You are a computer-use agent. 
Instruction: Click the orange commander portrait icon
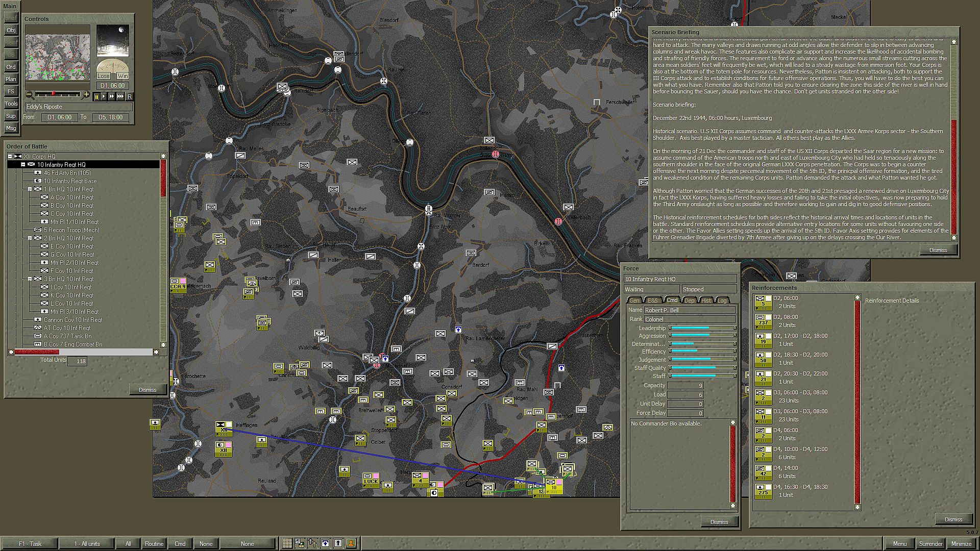(x=351, y=543)
